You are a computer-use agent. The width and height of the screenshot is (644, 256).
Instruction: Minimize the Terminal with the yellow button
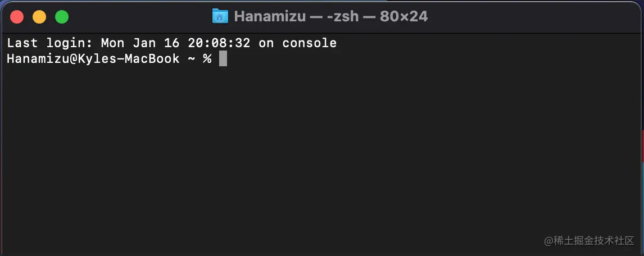pos(39,17)
